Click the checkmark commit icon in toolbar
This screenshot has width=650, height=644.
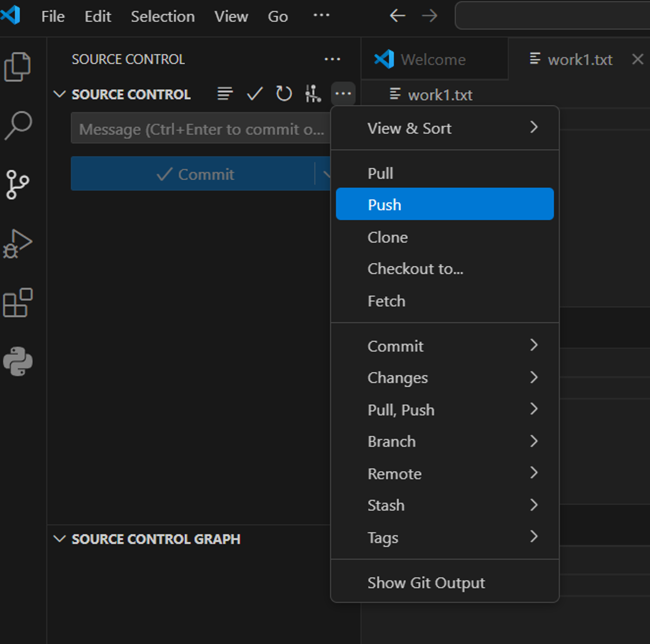255,94
